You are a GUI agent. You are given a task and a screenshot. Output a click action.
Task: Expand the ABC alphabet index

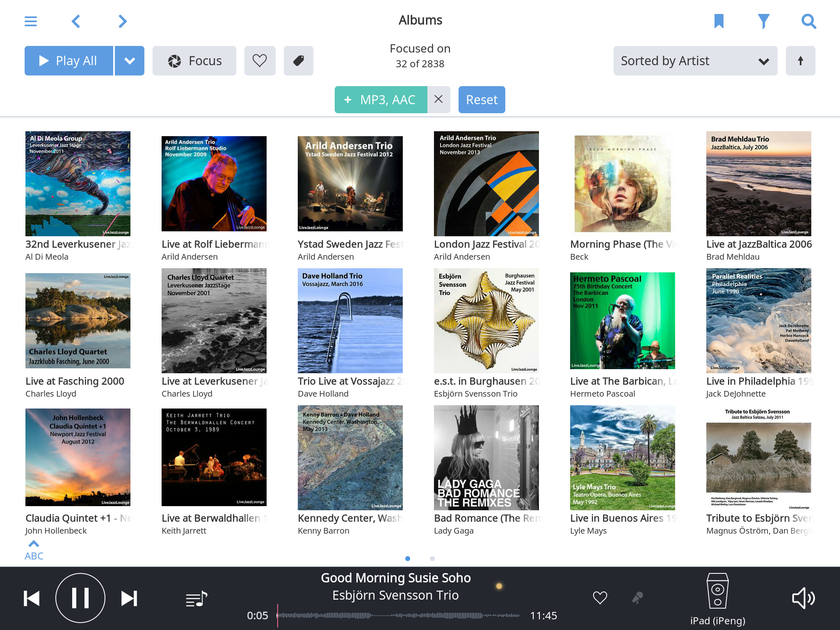click(x=34, y=551)
